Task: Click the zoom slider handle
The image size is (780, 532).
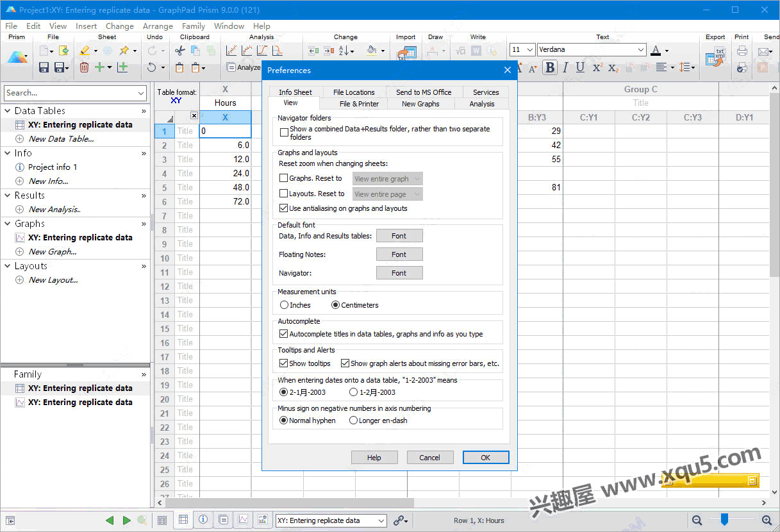Action: 724,519
